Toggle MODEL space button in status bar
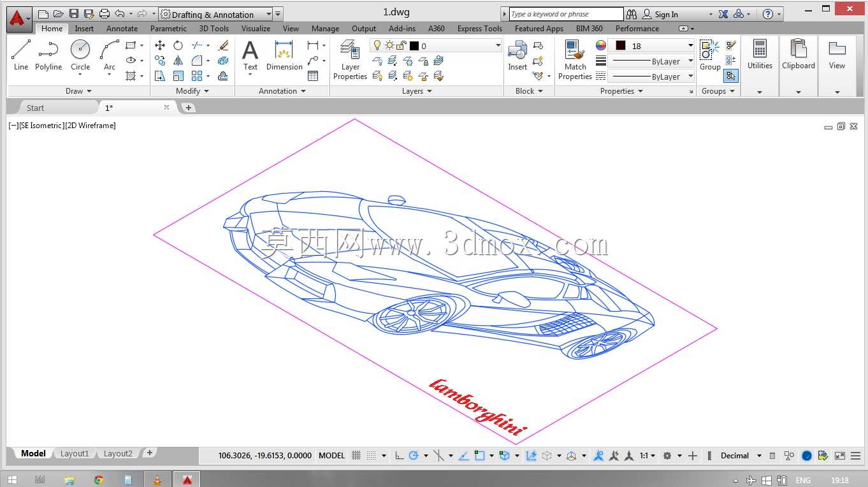The image size is (868, 487). coord(331,455)
